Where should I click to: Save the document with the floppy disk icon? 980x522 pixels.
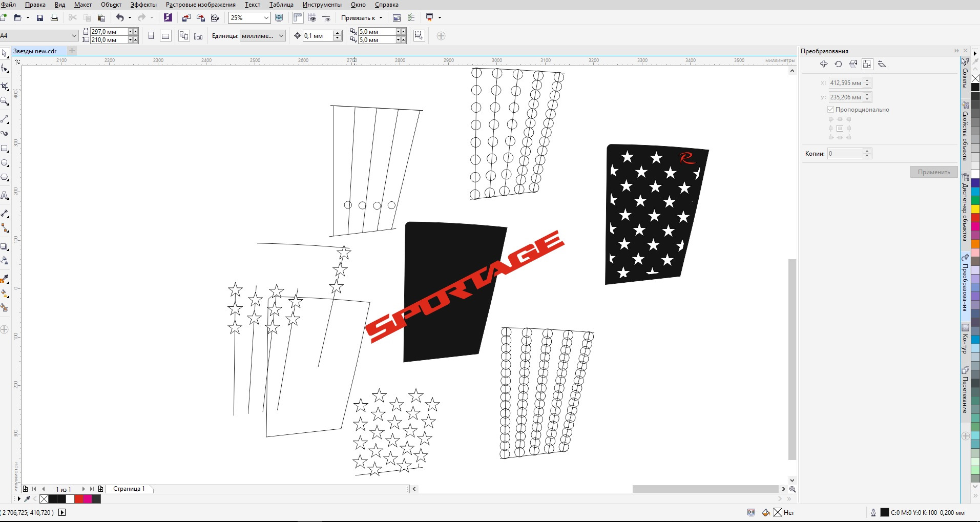click(x=40, y=18)
